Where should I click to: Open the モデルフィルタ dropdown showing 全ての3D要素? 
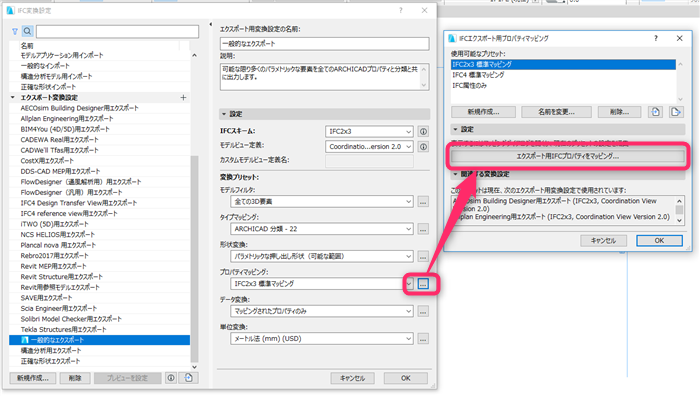click(x=322, y=202)
